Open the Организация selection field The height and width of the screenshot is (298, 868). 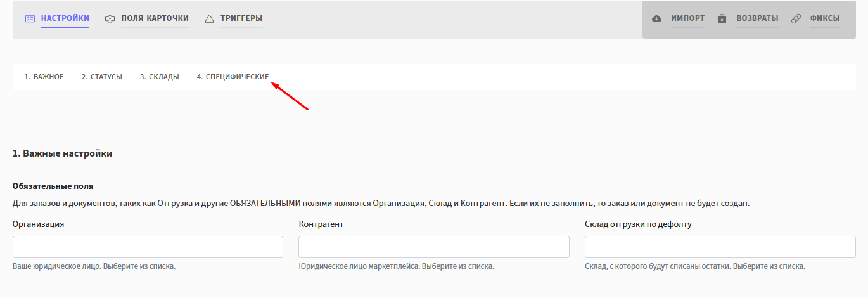148,247
